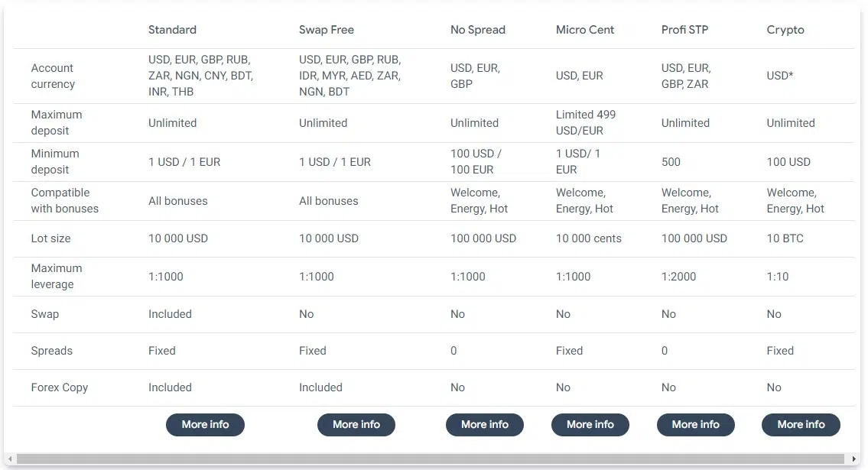Click the Account currency row label
This screenshot has height=470, width=868.
pos(53,76)
